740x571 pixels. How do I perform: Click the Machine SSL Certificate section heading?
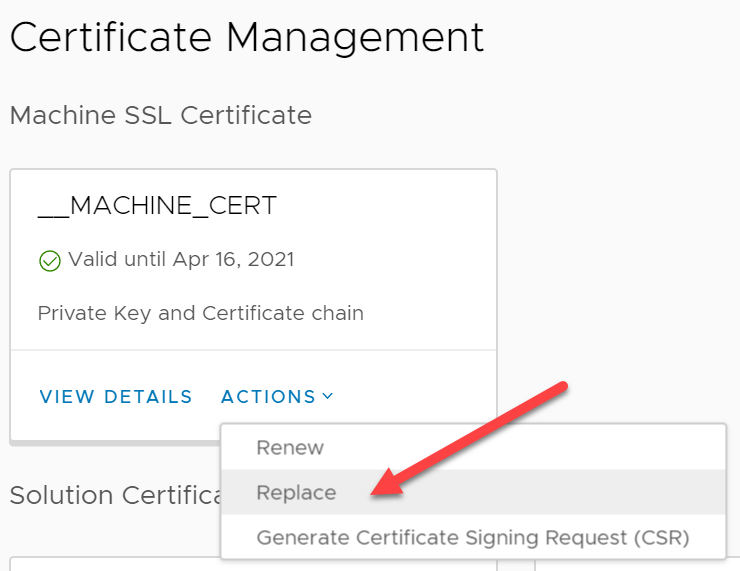pos(160,116)
